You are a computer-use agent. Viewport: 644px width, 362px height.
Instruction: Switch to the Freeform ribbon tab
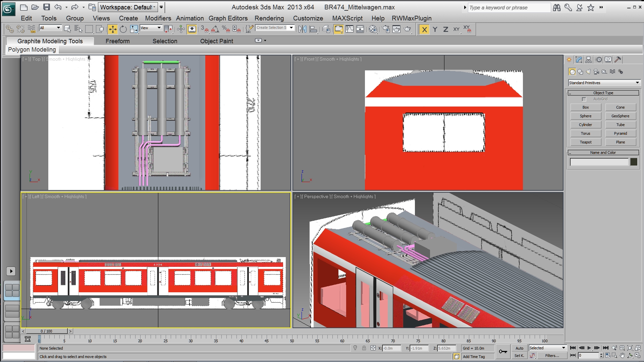pyautogui.click(x=117, y=41)
